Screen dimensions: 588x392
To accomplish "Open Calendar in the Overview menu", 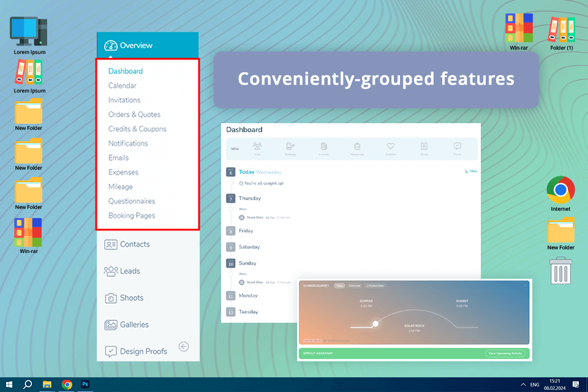I will coord(123,86).
